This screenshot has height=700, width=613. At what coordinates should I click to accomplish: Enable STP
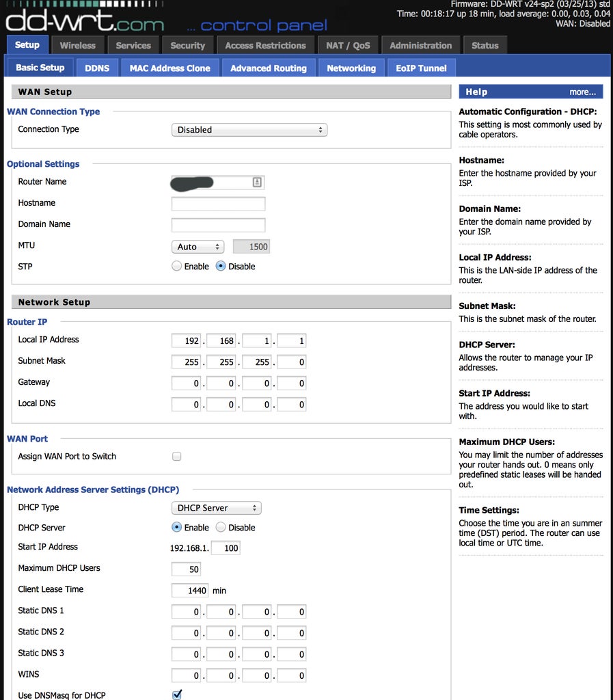pyautogui.click(x=176, y=266)
